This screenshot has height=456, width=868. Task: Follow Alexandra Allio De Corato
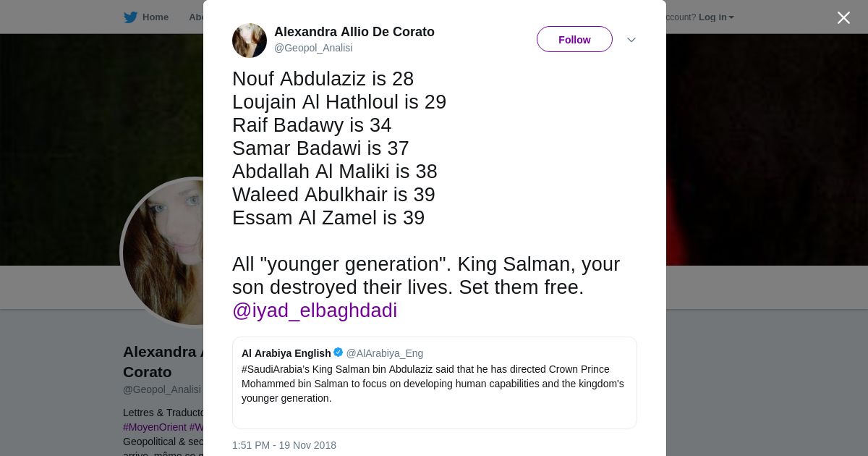click(x=574, y=40)
